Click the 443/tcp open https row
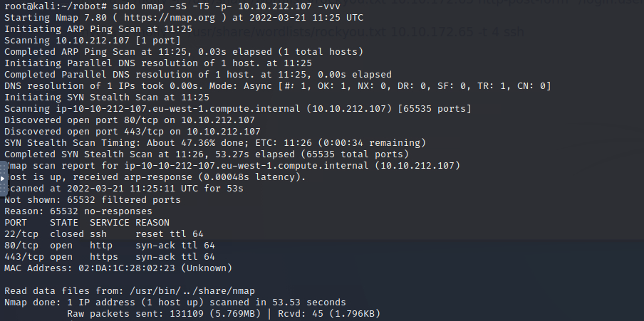 [110, 257]
